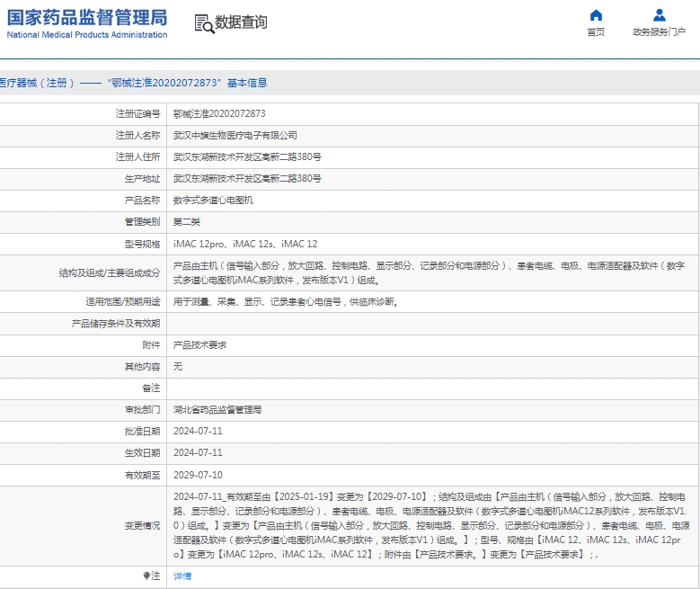Click model spec iMAC 12pro、iMAC 12s、iMAC 12
The height and width of the screenshot is (589, 700).
click(x=245, y=244)
